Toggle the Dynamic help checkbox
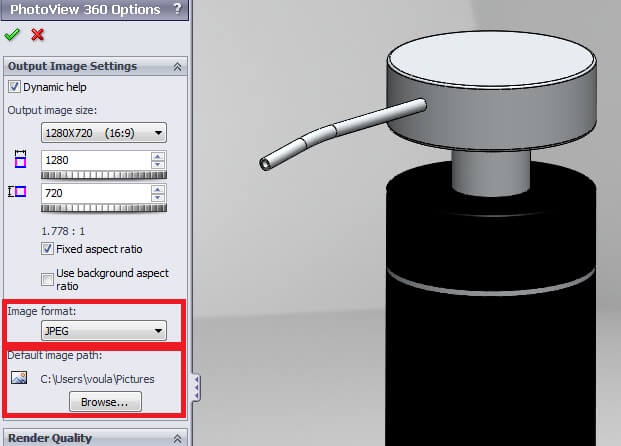 pos(14,87)
